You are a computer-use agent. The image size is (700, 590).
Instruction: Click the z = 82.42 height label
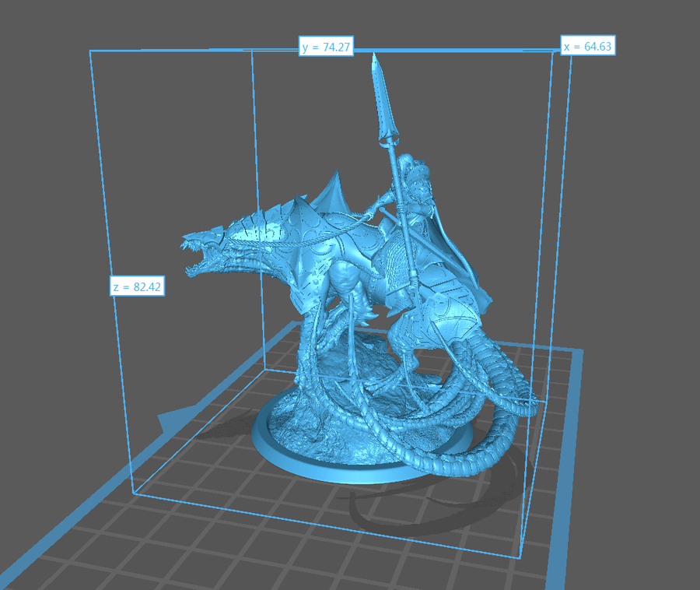click(x=137, y=287)
